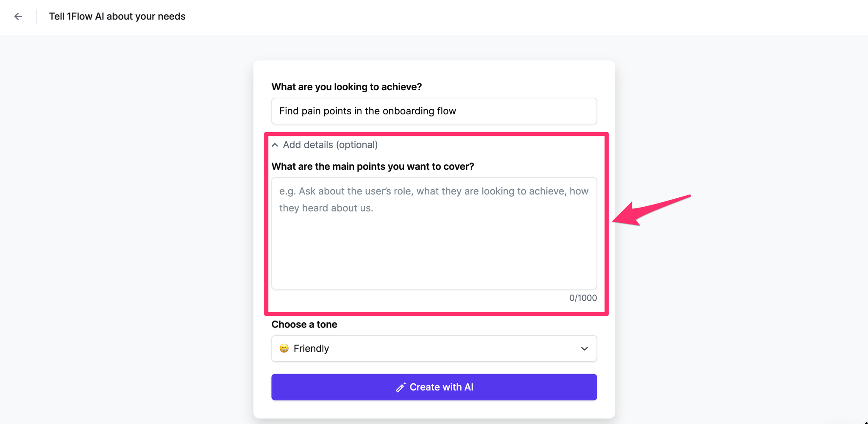
Task: Click the page title Tell 1Flow AI
Action: (x=117, y=17)
